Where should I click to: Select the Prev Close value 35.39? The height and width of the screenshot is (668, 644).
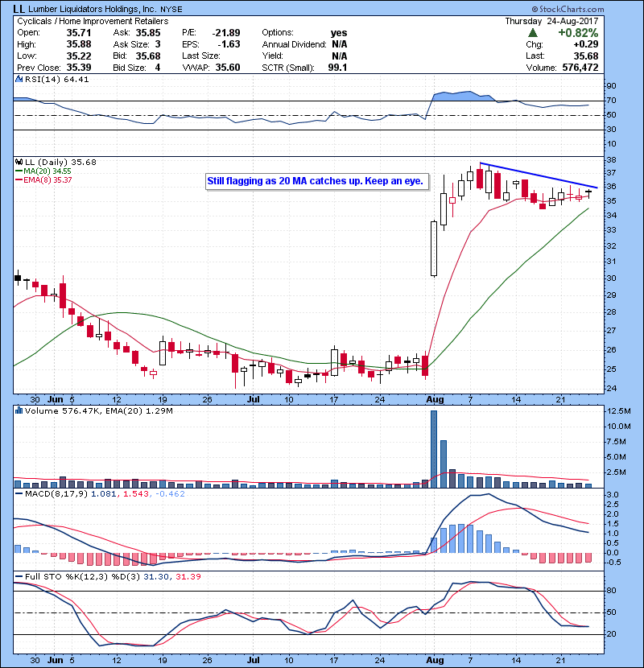[78, 68]
